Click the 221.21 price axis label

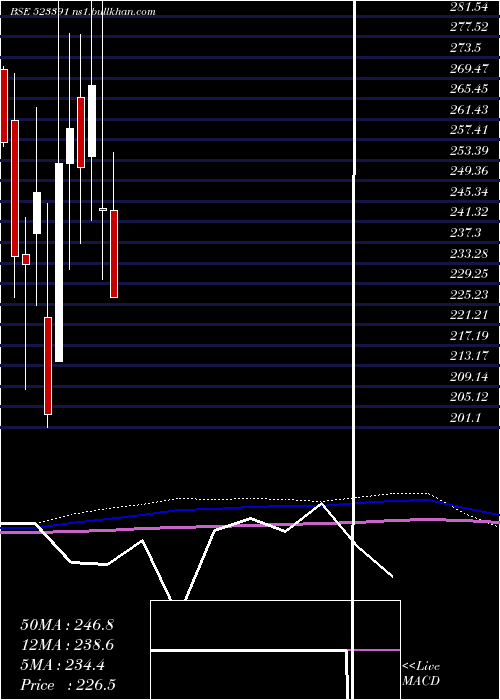(469, 315)
